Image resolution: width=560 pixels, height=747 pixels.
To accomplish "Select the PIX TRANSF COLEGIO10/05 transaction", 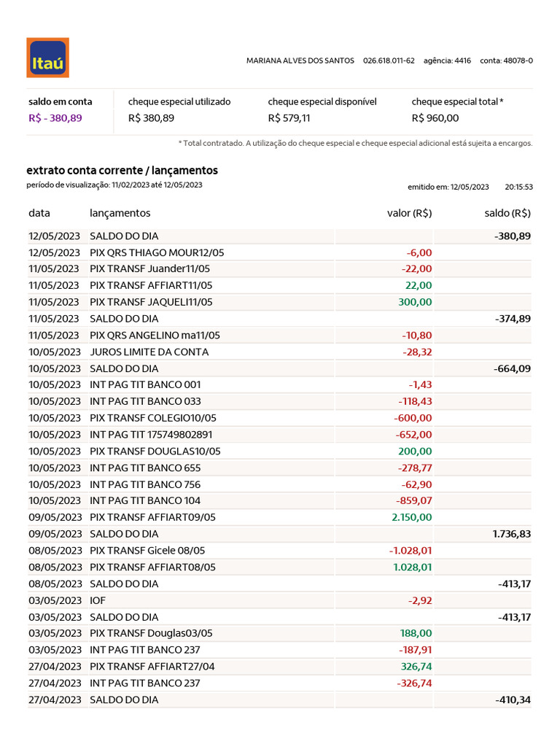I will coord(153,418).
